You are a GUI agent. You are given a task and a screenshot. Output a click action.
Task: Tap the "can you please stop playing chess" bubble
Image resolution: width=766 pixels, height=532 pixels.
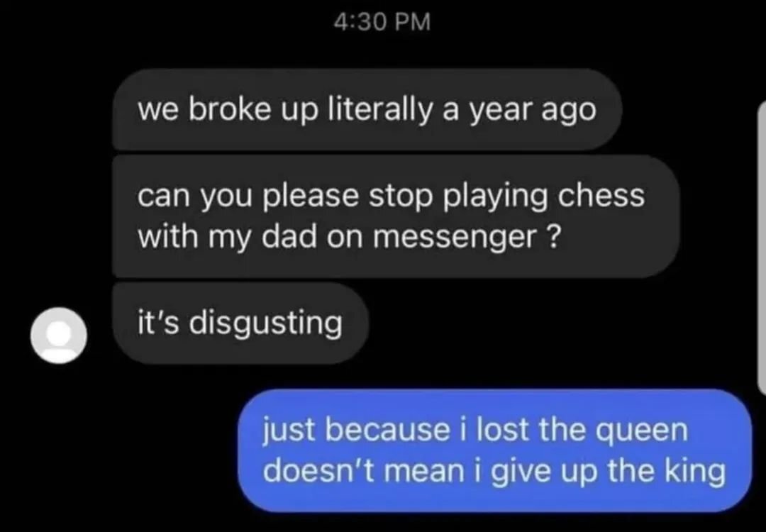click(x=396, y=216)
